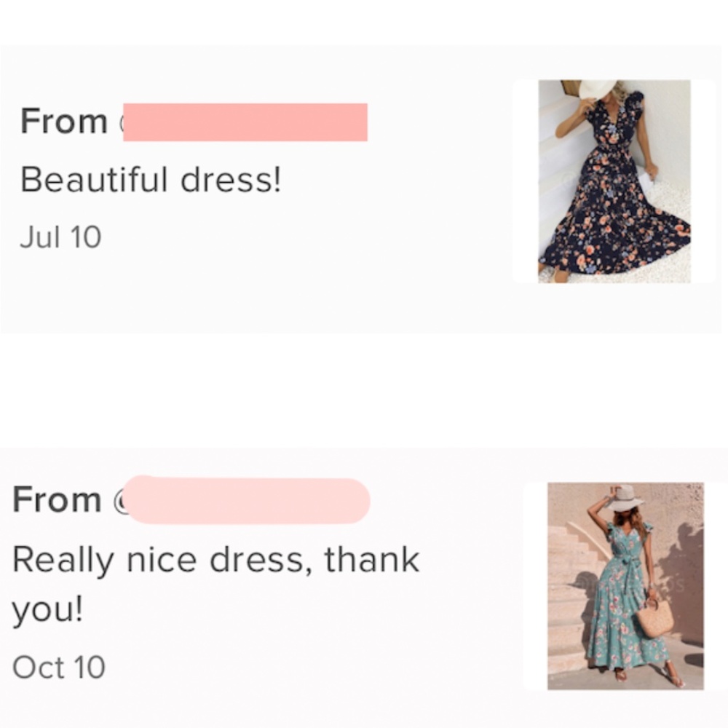The height and width of the screenshot is (728, 728).
Task: Click the "Really nice dress, thank" review line
Action: [215, 560]
